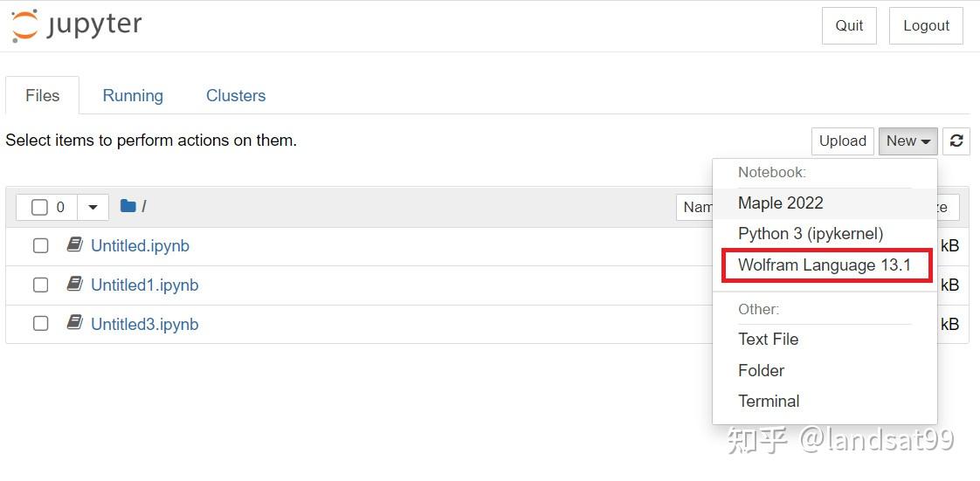Collapse the New dropdown menu
The width and height of the screenshot is (980, 481).
908,141
